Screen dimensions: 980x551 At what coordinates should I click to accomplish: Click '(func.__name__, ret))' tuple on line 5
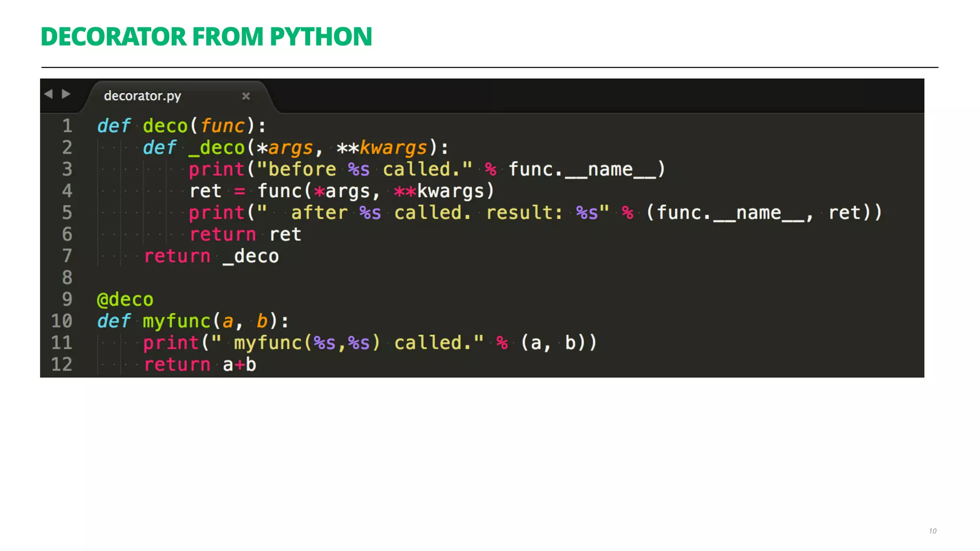tap(764, 213)
